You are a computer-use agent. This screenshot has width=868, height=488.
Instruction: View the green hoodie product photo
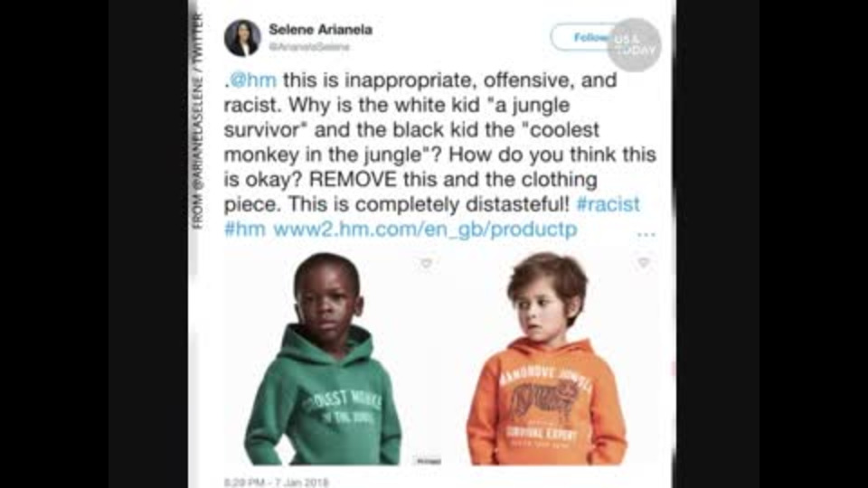coord(332,359)
